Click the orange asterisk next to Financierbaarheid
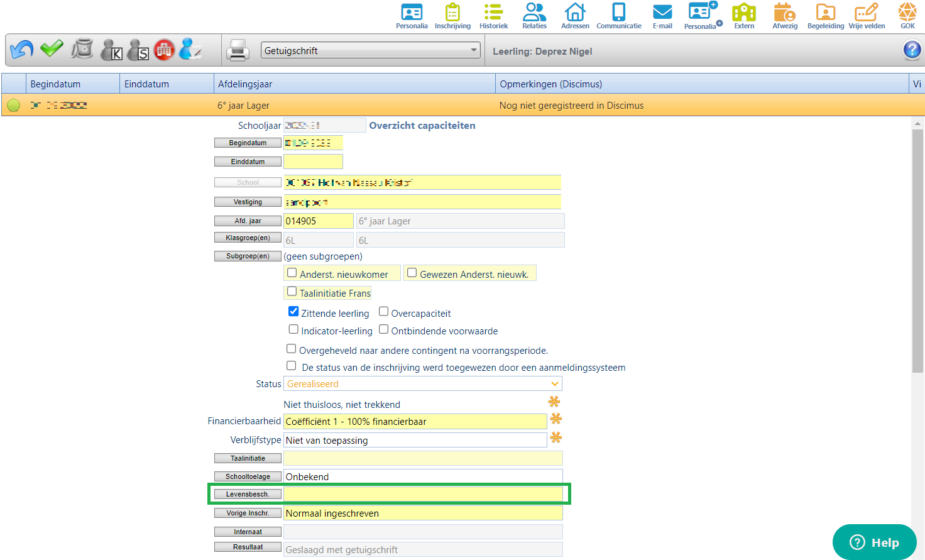925x560 pixels. tap(556, 419)
